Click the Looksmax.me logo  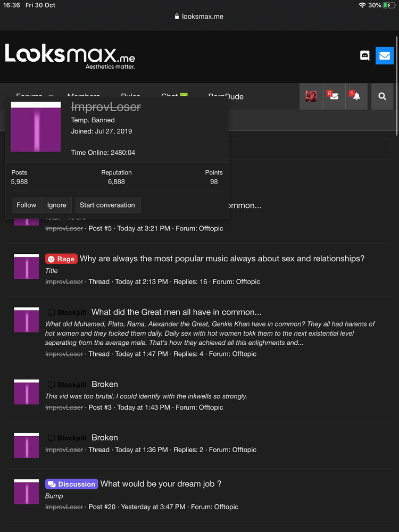click(70, 56)
